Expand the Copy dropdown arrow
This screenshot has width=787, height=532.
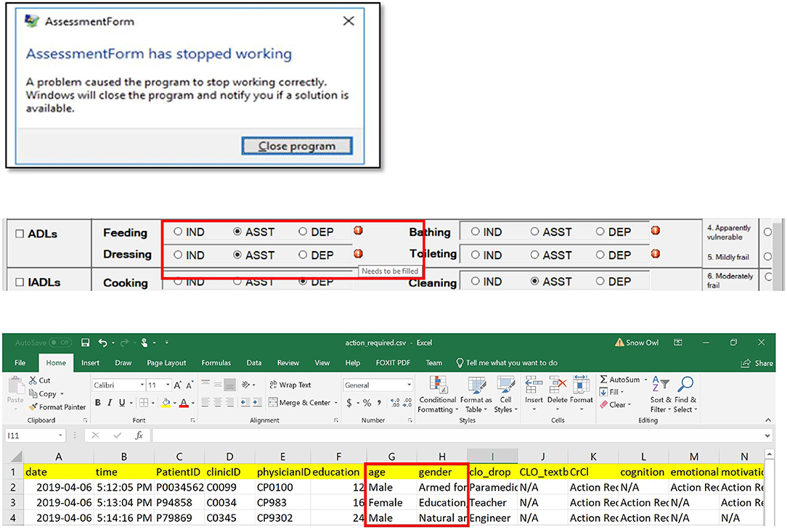[x=62, y=394]
